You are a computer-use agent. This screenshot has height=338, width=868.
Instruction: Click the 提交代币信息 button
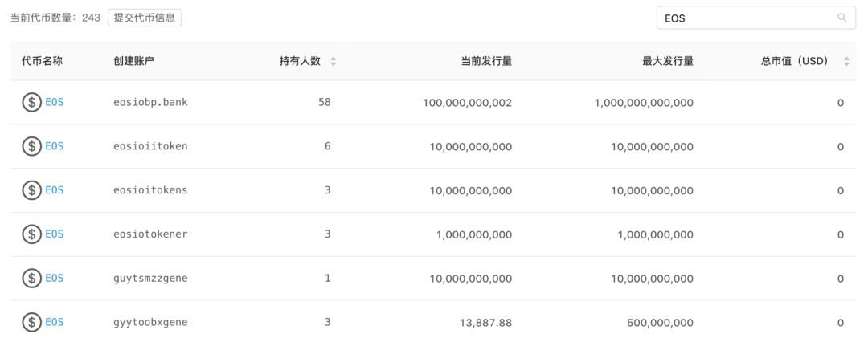coord(145,18)
